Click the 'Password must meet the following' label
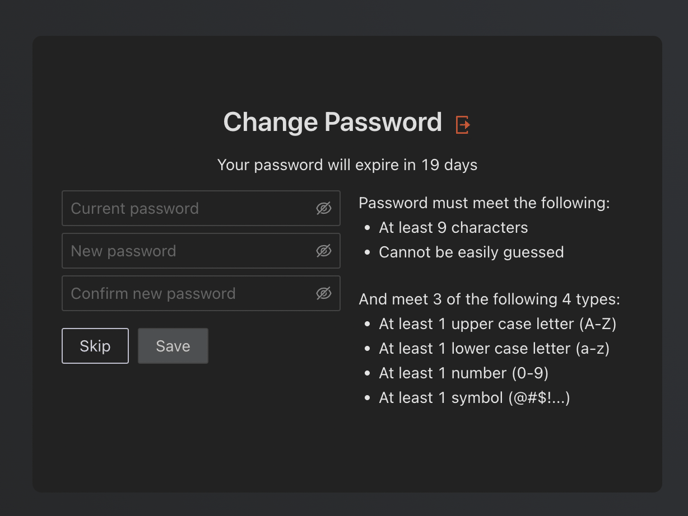This screenshot has height=516, width=688. point(484,203)
